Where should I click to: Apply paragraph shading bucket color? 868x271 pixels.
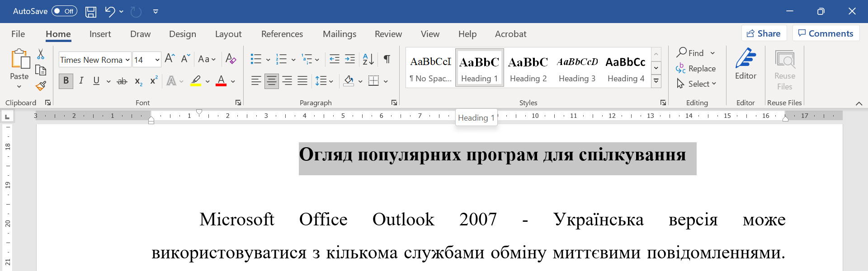click(349, 81)
